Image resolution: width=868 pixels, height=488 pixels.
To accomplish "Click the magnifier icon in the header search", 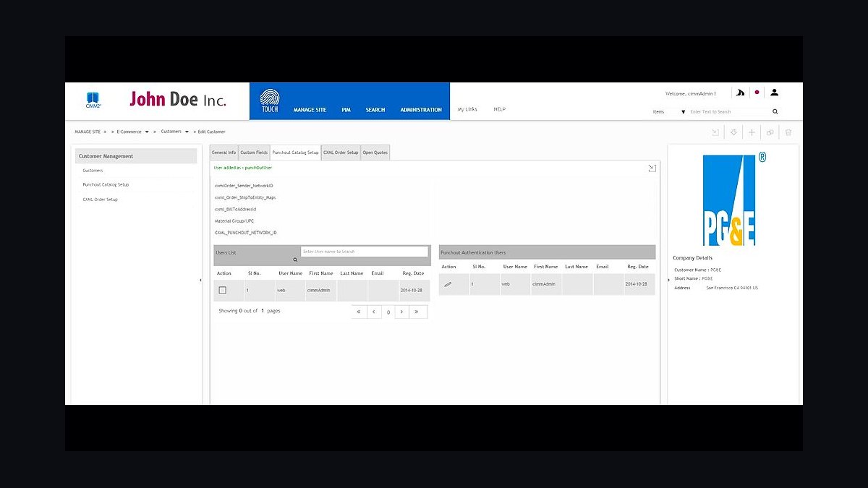I will pos(775,112).
